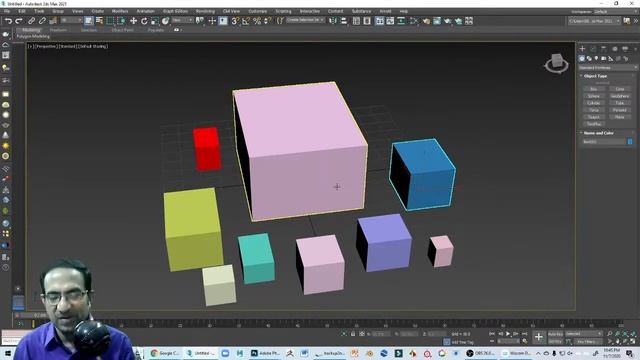Select the Select and Link tool
The height and width of the screenshot is (360, 640).
coord(31,21)
